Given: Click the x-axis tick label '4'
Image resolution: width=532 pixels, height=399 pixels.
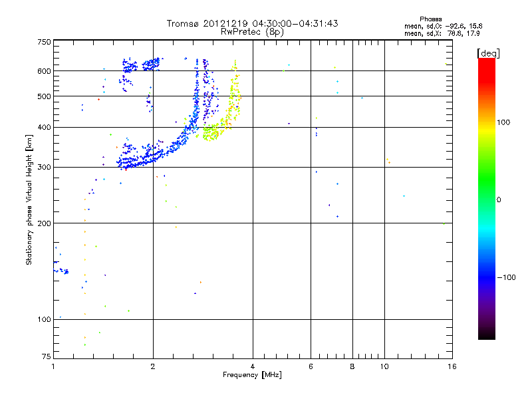Looking at the screenshot, I should [x=253, y=366].
